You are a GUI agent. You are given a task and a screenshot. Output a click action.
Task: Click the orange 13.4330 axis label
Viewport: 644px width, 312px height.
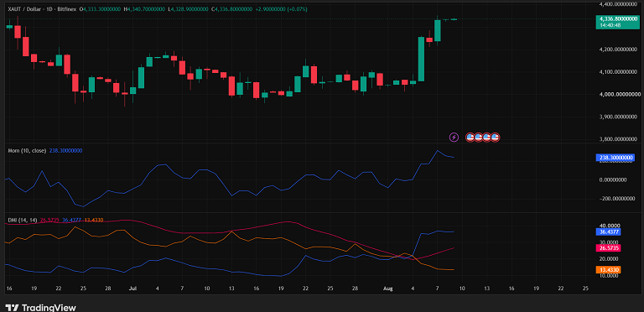(x=608, y=270)
